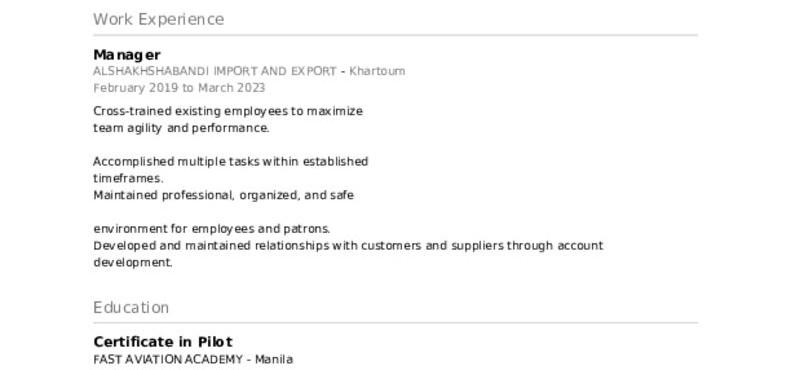Click environment for employees and patrons line
This screenshot has width=791, height=370.
(x=212, y=229)
